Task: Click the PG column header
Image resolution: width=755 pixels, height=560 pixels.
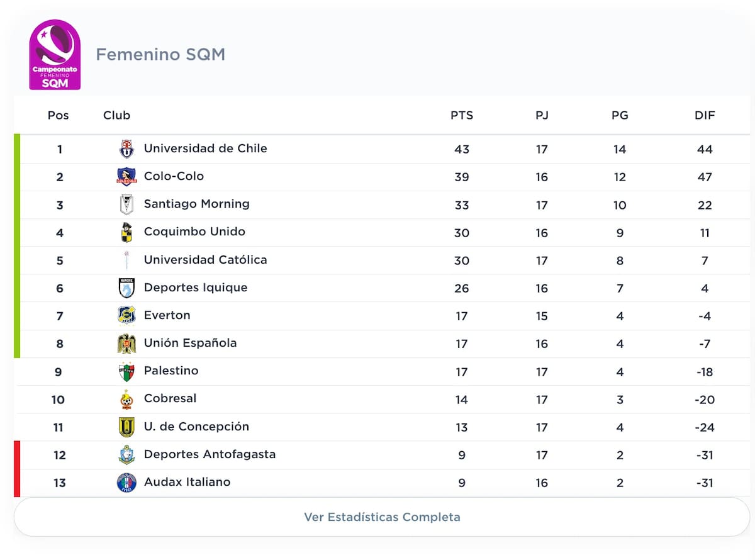Action: 620,115
